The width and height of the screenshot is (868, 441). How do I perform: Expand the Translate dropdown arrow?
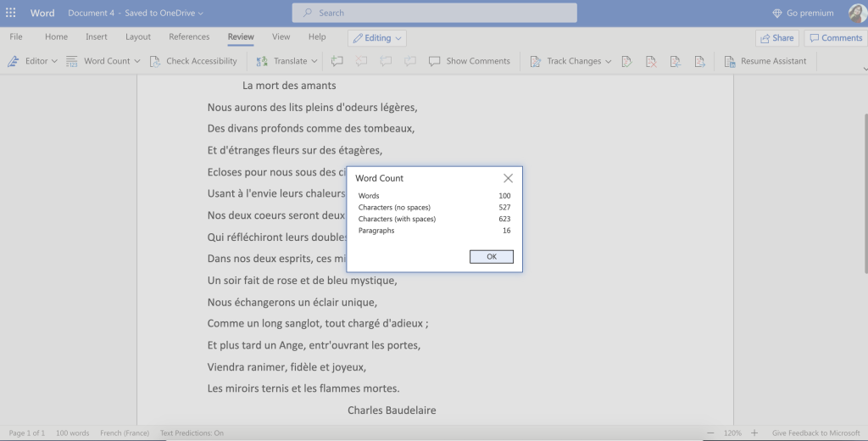click(314, 61)
